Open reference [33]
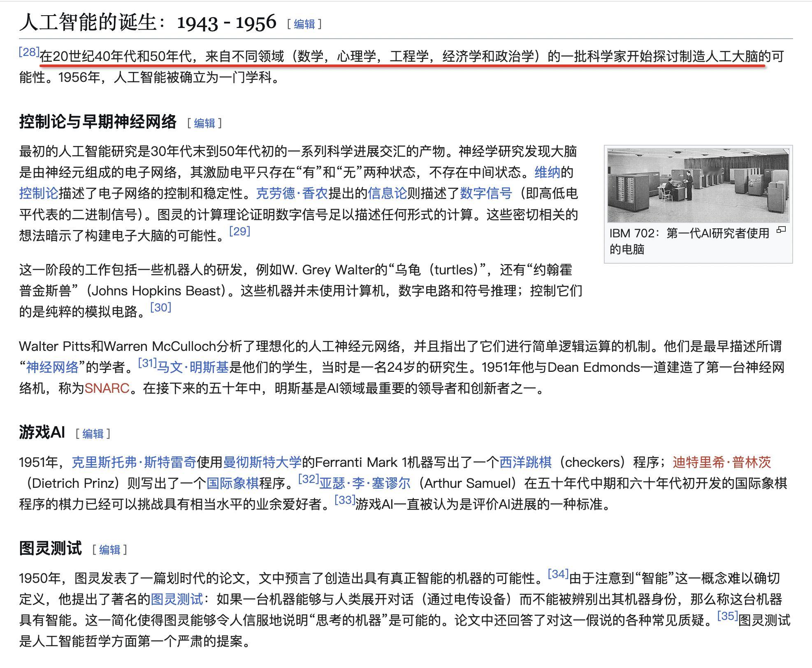 (x=345, y=500)
